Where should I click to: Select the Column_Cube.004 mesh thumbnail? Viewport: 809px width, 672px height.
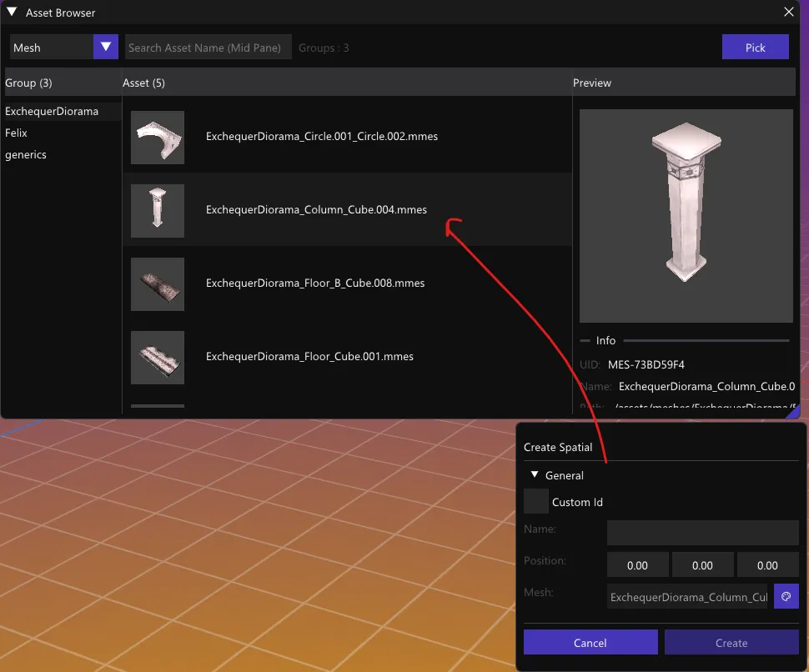[158, 210]
